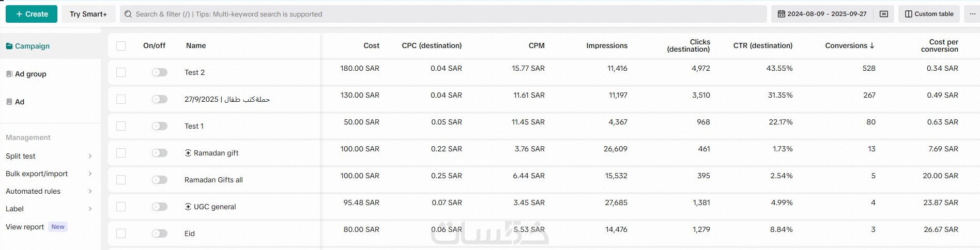Screen dimensions: 980x250
Task: Switch to the Campaign tab
Action: pos(32,46)
